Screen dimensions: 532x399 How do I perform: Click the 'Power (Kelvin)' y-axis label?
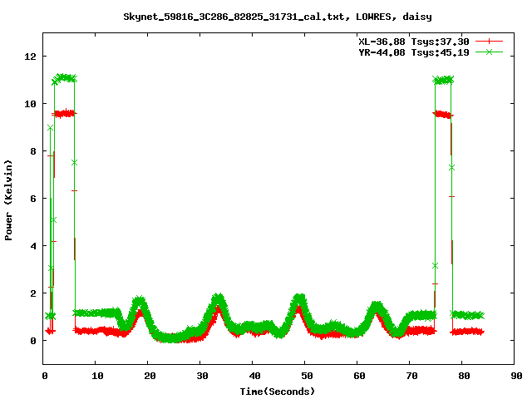pos(8,200)
